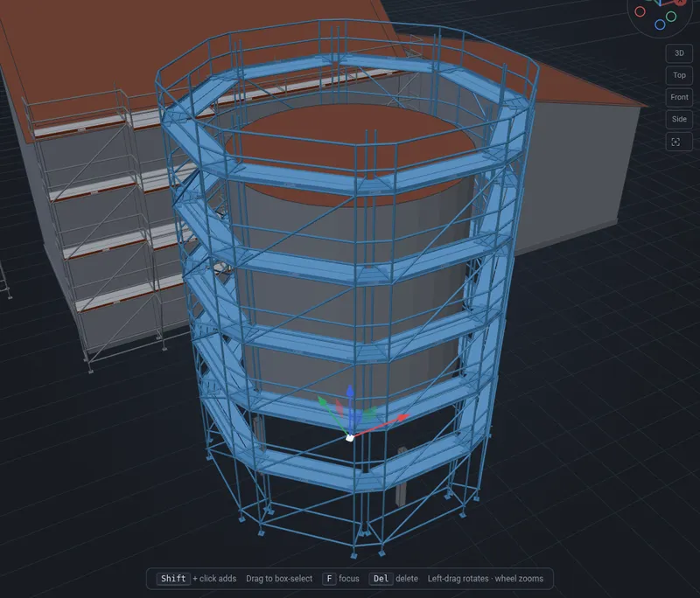Click the green arrow tip of move gizmo

321,400
